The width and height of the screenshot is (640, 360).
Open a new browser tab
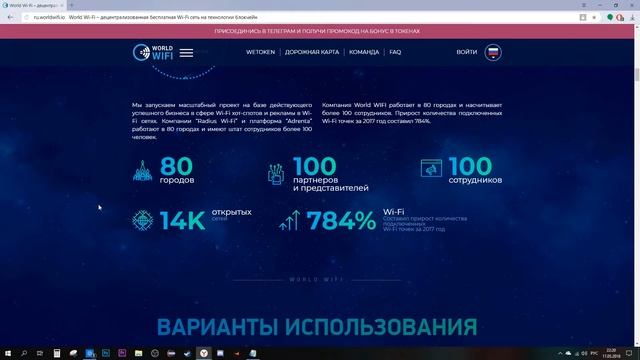(71, 5)
